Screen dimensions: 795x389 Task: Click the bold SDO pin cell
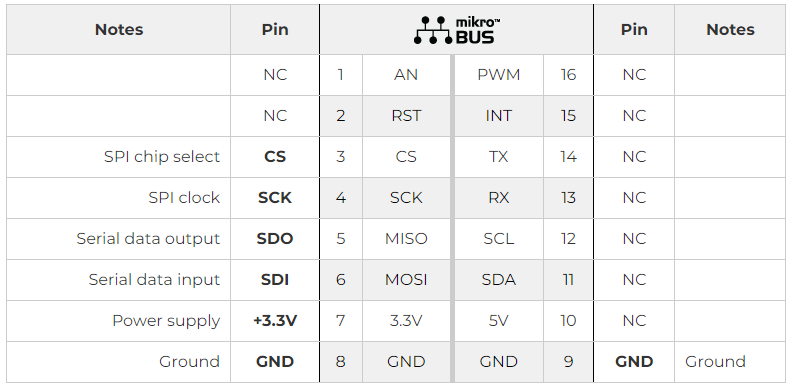pyautogui.click(x=275, y=239)
